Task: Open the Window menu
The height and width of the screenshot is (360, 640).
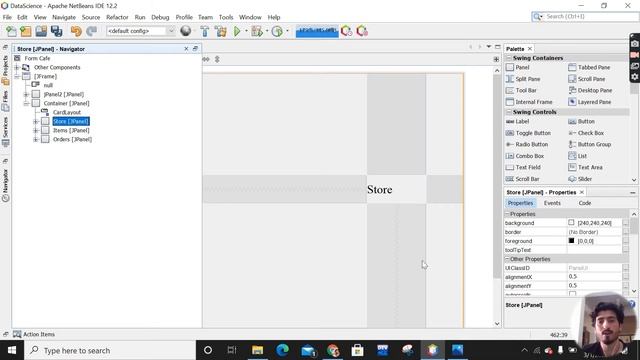Action: (250, 17)
